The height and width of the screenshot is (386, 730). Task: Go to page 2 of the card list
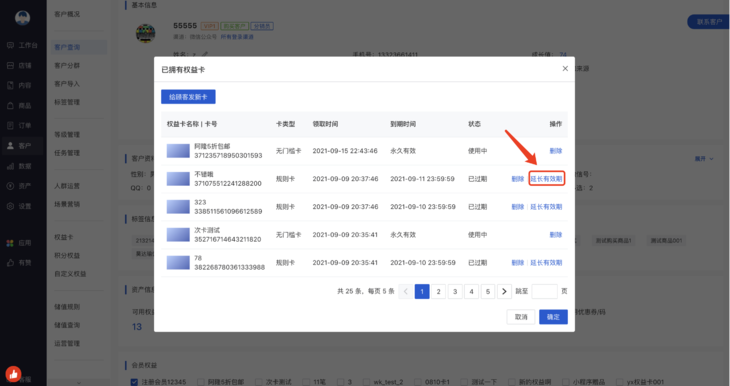438,291
